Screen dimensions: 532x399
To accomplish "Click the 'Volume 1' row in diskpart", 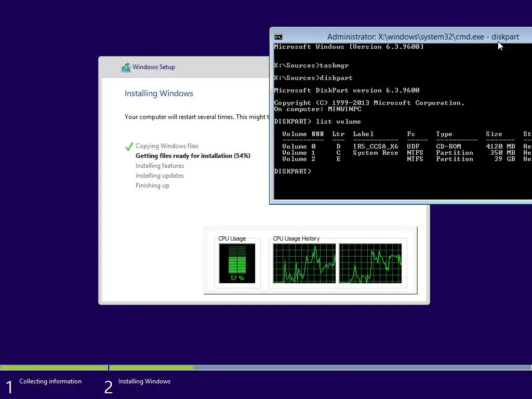I will [406, 153].
